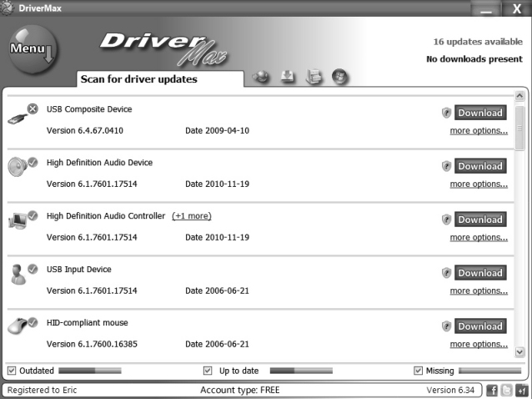532x399 pixels.
Task: Click checkmark badge on HID-compliant mouse
Action: 33,322
